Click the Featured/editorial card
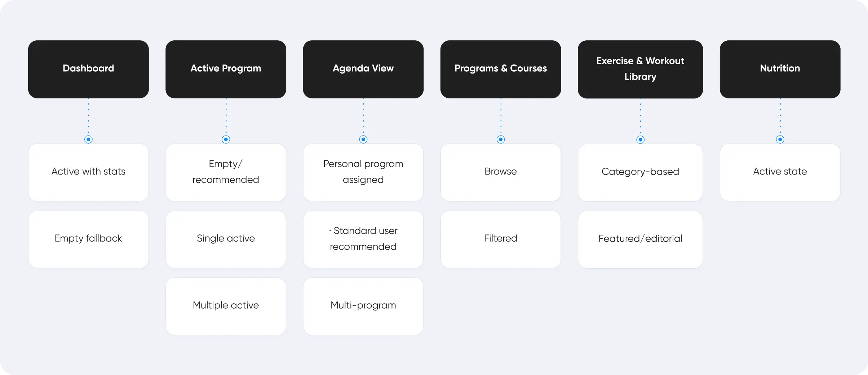 (641, 239)
